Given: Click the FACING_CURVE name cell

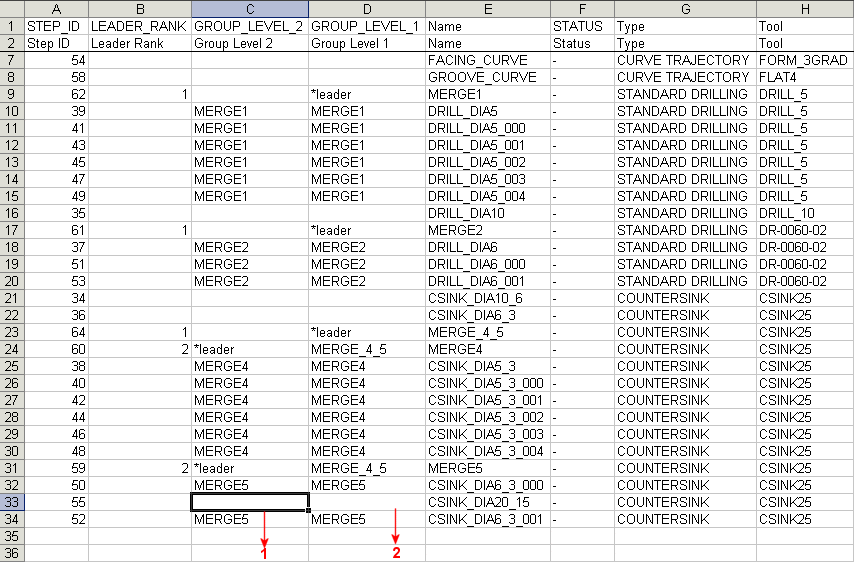Looking at the screenshot, I should 487,60.
